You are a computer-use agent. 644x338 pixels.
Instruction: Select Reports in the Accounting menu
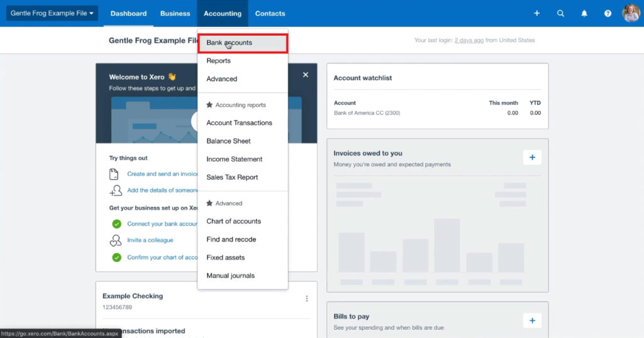point(243,60)
